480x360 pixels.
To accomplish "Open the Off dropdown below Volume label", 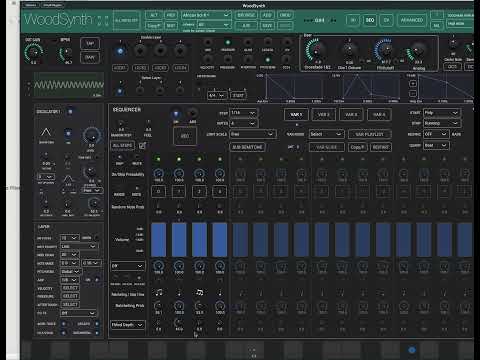I will (127, 266).
